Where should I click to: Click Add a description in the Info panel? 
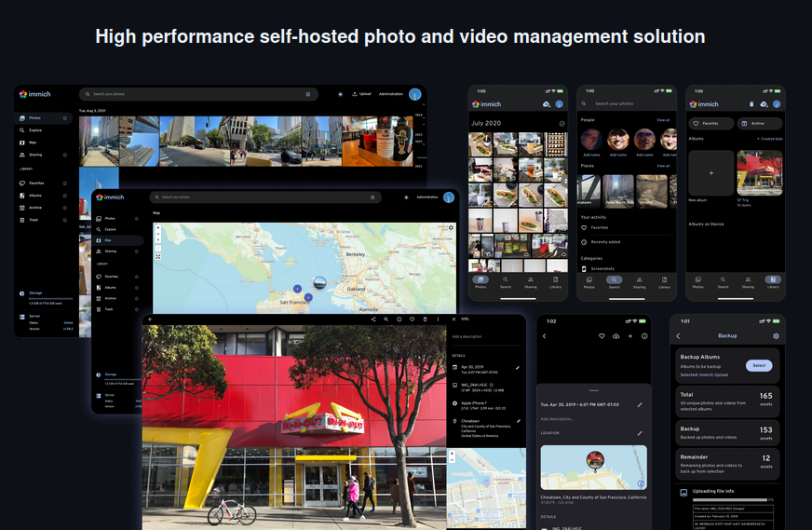[x=467, y=337]
